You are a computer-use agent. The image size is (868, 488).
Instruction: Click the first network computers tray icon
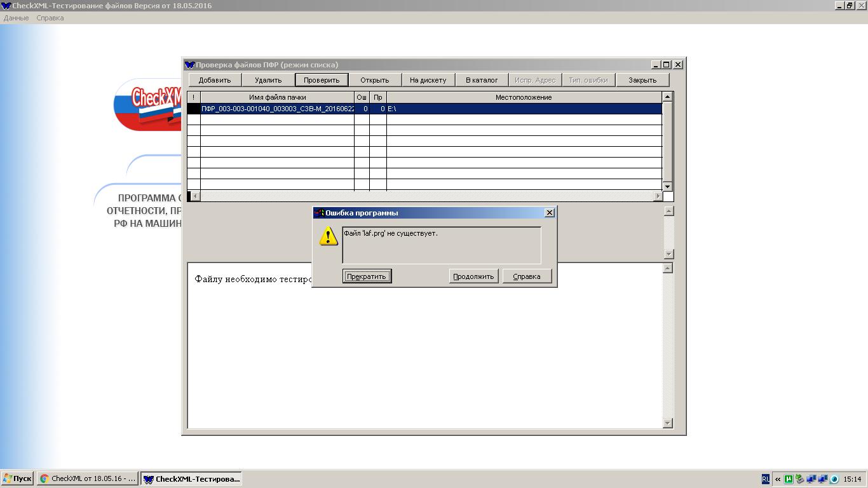(x=811, y=479)
